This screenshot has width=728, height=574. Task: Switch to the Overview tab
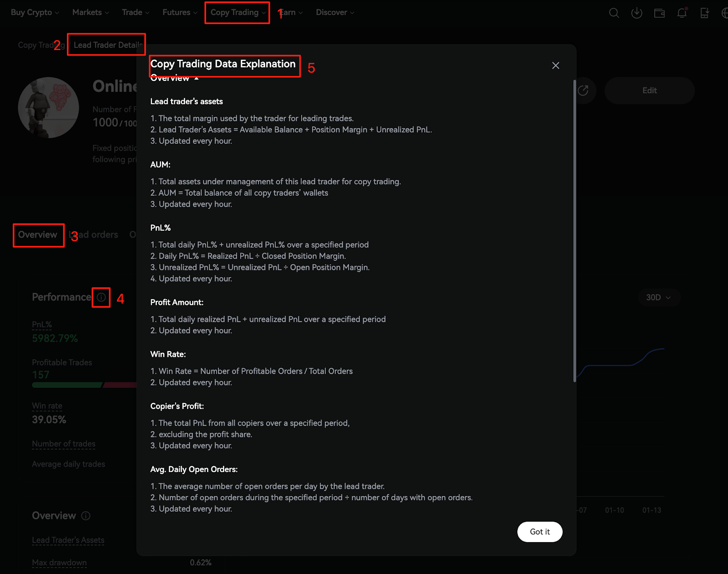click(x=38, y=235)
